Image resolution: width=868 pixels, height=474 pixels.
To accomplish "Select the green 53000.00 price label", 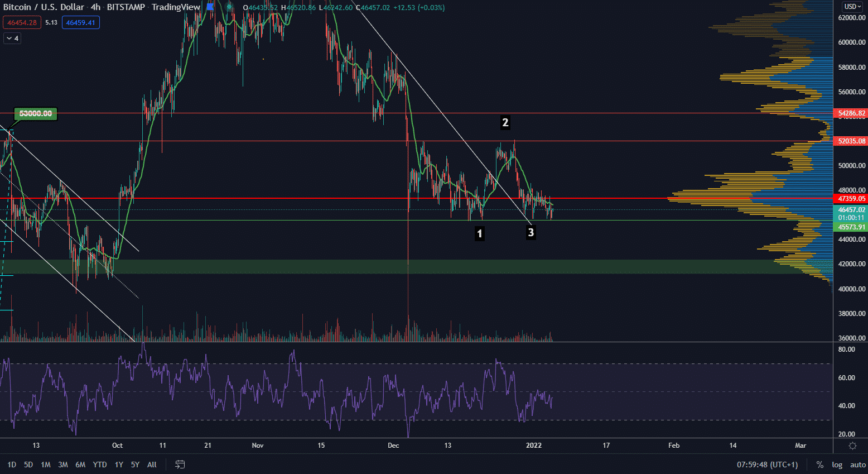I will (x=36, y=114).
